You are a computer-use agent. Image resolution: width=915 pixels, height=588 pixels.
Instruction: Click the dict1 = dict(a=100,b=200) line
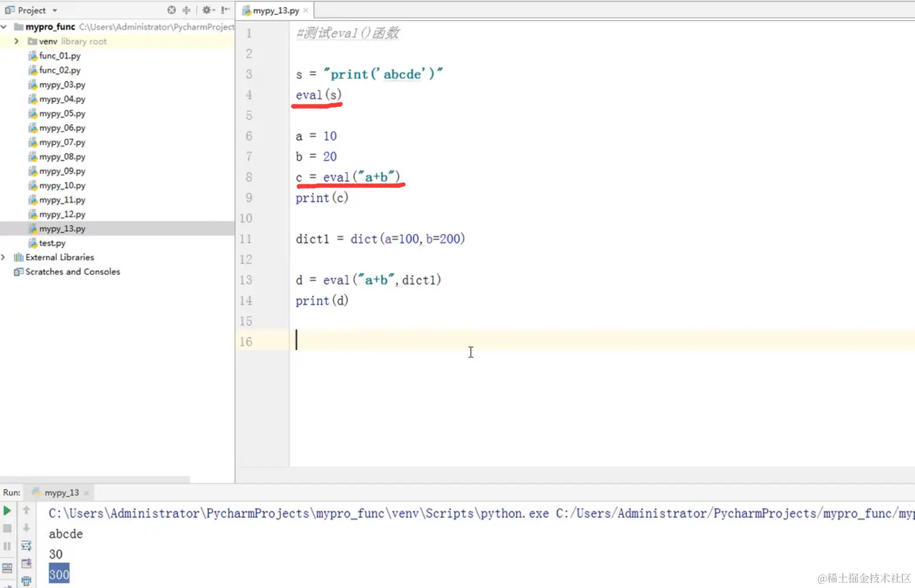pos(380,238)
